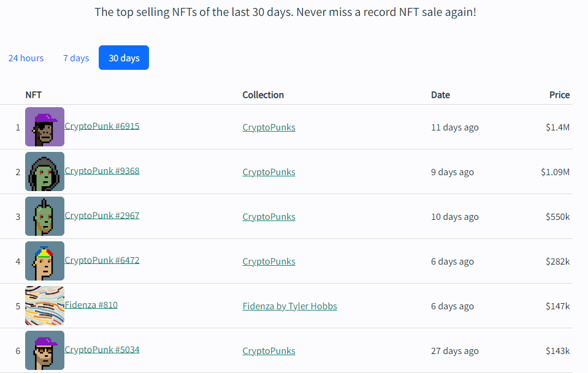Follow the CryptoPunk #2967 link

point(102,216)
